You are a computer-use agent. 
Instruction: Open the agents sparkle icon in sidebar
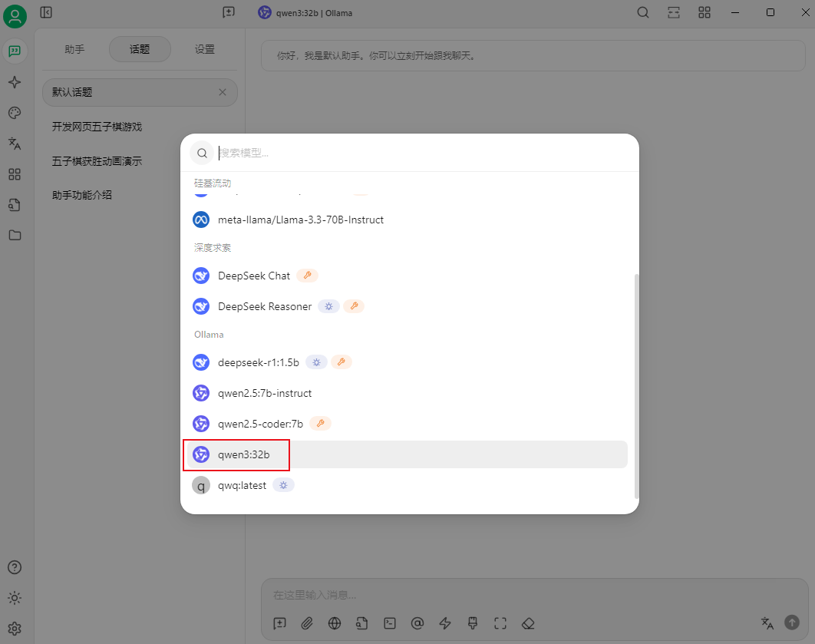(15, 82)
